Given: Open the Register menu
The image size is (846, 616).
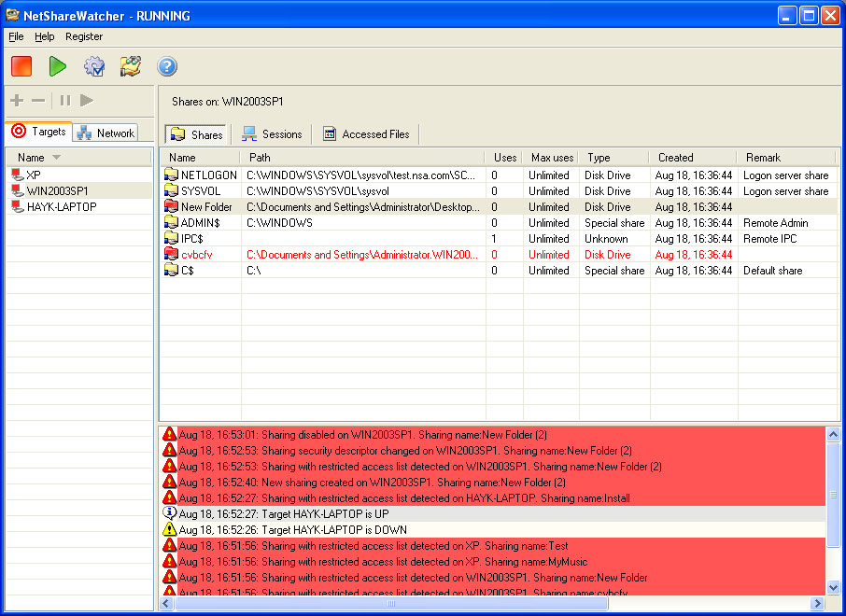Looking at the screenshot, I should [x=84, y=36].
